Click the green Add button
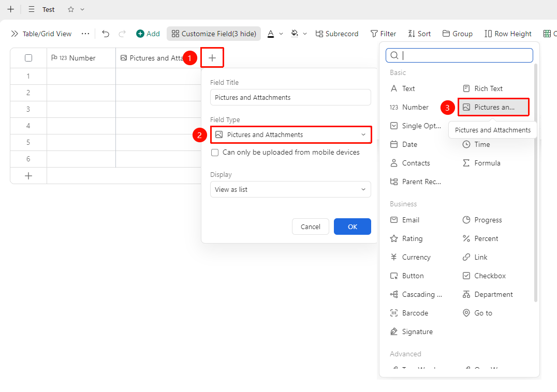This screenshot has width=557, height=392. 148,34
